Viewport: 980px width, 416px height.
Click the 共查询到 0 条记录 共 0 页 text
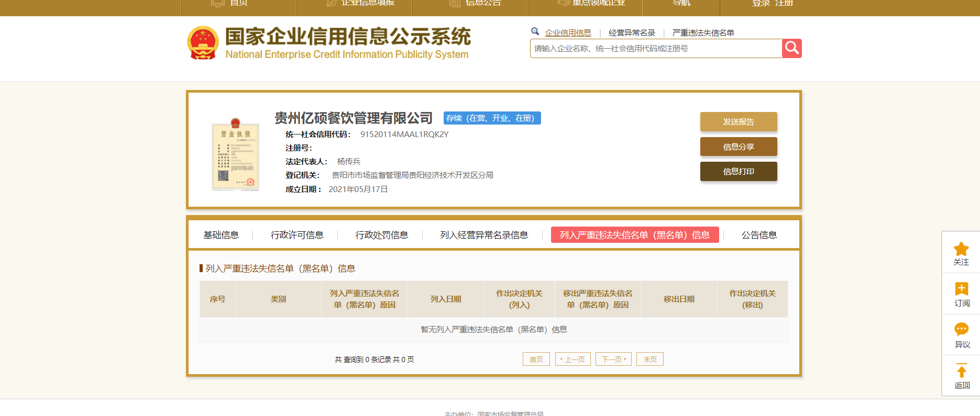coord(375,359)
